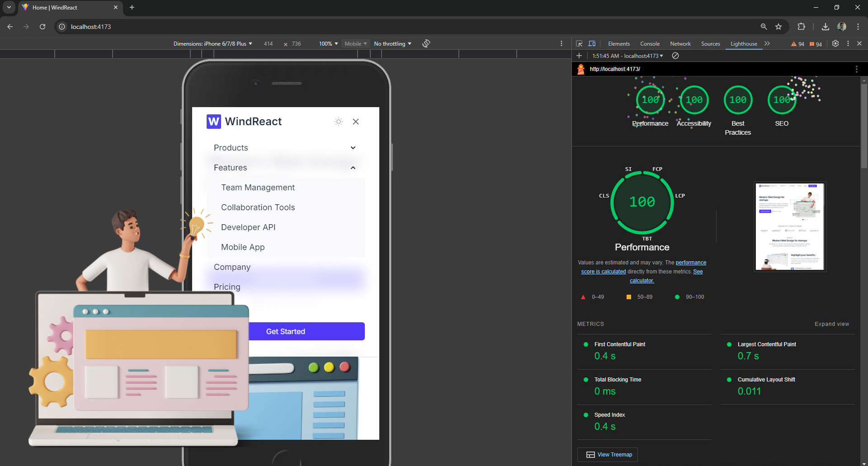The image size is (868, 466).
Task: Open the Developer API menu item
Action: pos(248,227)
